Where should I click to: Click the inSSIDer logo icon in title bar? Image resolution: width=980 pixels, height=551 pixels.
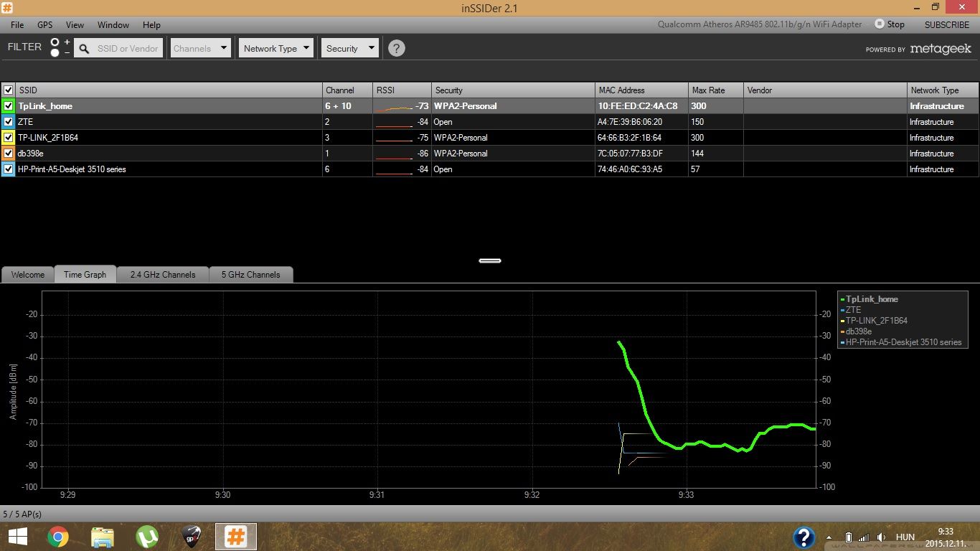tap(7, 8)
